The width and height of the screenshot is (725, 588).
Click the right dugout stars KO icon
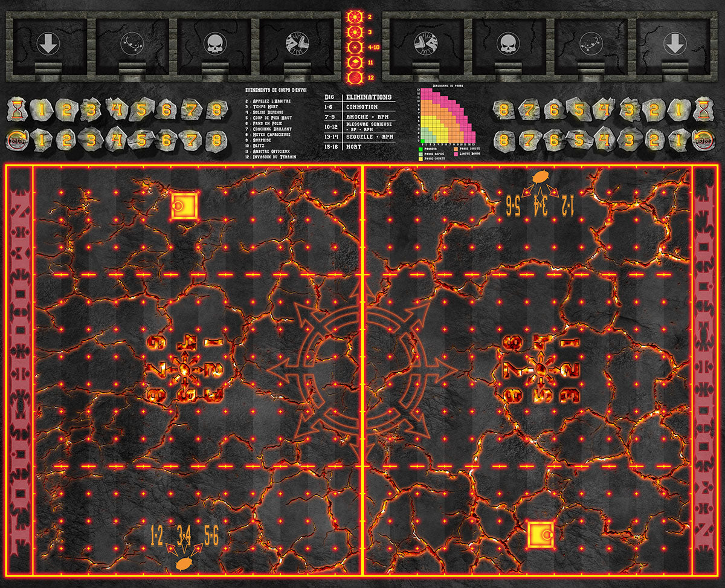point(590,44)
